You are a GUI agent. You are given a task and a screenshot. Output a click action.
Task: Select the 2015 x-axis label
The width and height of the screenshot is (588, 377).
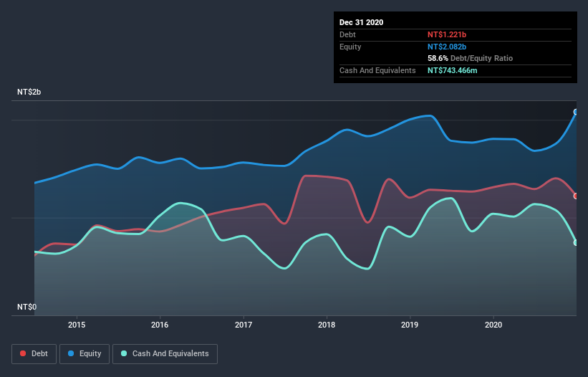tap(77, 325)
